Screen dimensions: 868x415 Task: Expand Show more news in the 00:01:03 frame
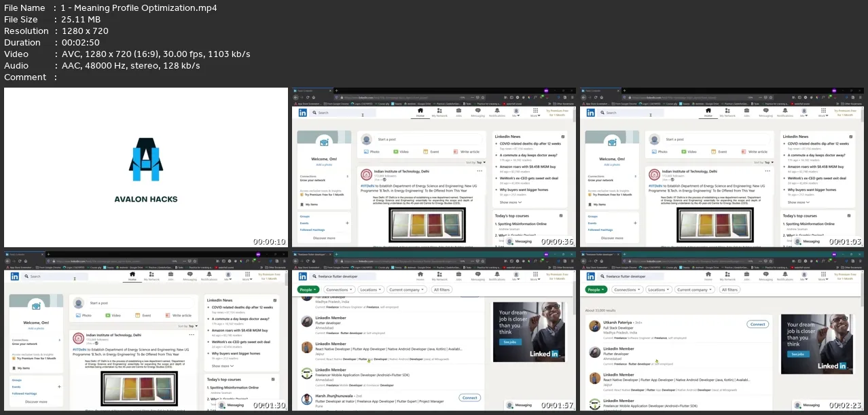(797, 202)
